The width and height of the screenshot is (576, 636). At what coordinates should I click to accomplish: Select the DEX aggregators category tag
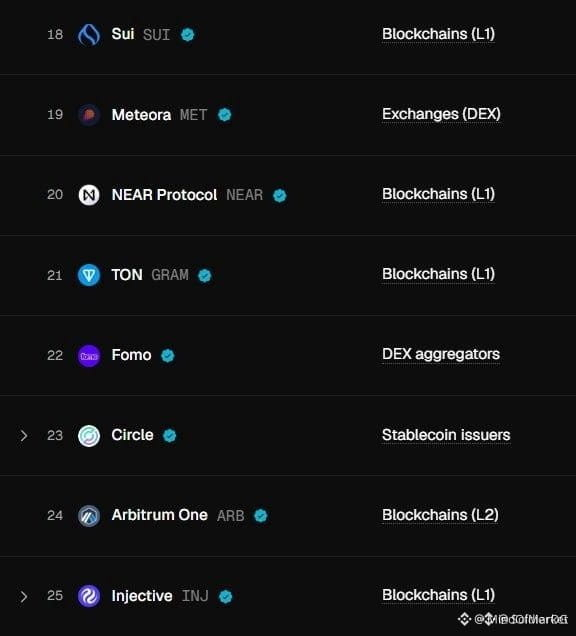click(x=441, y=355)
